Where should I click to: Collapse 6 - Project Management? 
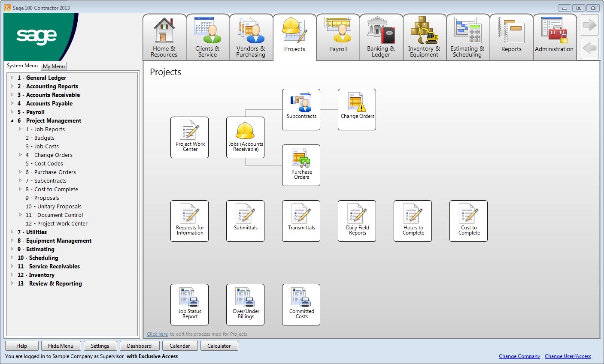(x=12, y=120)
